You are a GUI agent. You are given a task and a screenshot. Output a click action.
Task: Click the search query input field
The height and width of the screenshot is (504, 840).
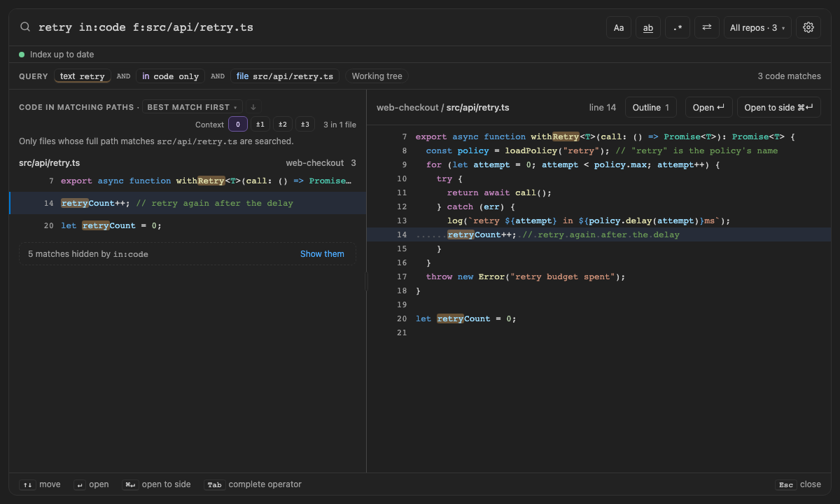coord(318,27)
